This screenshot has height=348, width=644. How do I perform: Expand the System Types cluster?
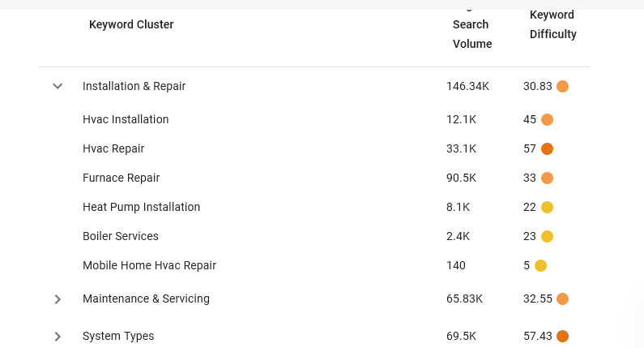point(58,337)
